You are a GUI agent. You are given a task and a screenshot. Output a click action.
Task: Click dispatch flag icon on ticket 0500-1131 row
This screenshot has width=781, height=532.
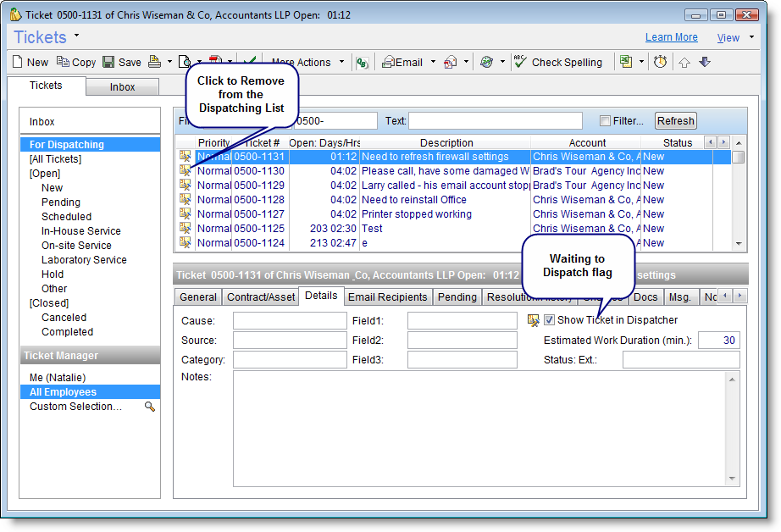point(185,157)
